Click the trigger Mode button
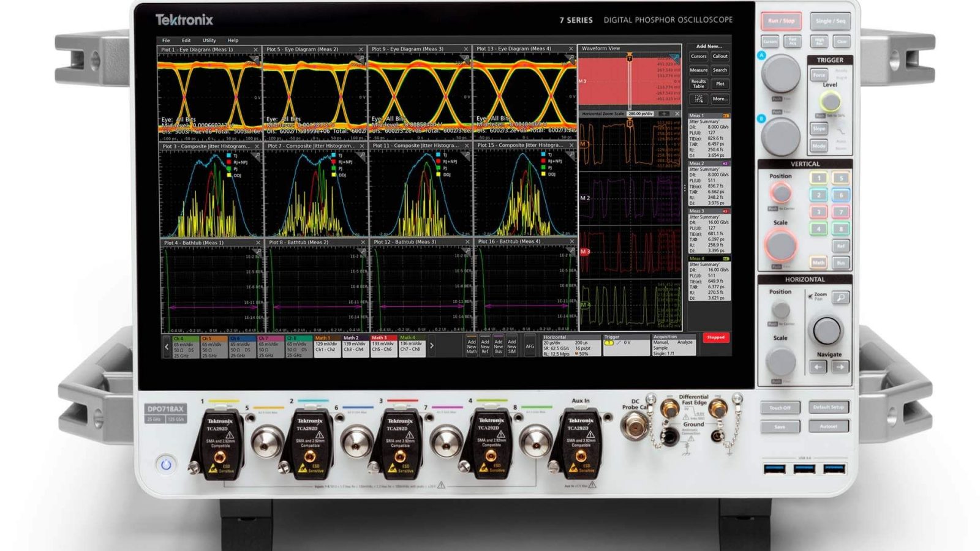 [819, 146]
